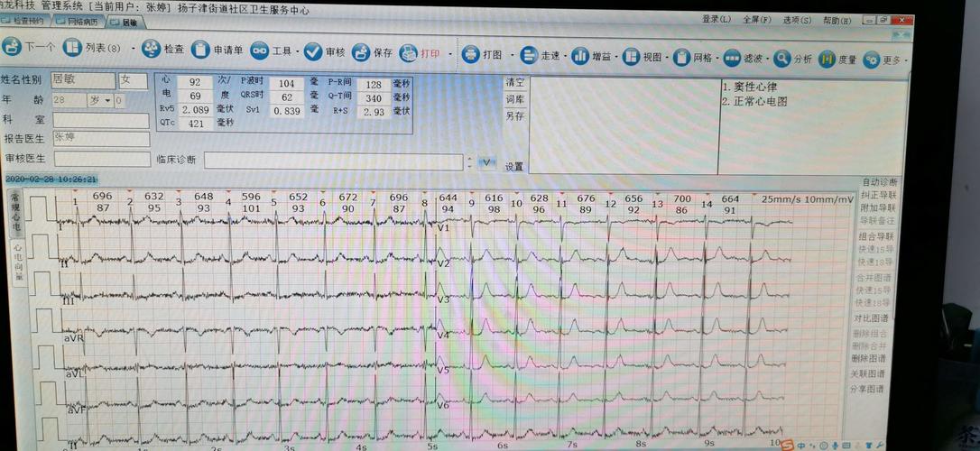980x451 pixels.
Task: Click the 检查 (Examine) toolbar icon
Action: tap(150, 49)
